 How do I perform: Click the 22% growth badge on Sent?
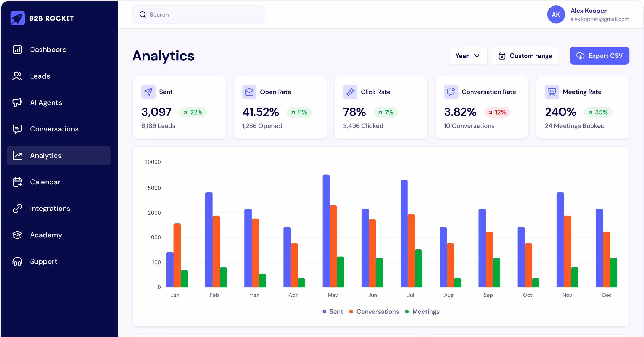[193, 112]
